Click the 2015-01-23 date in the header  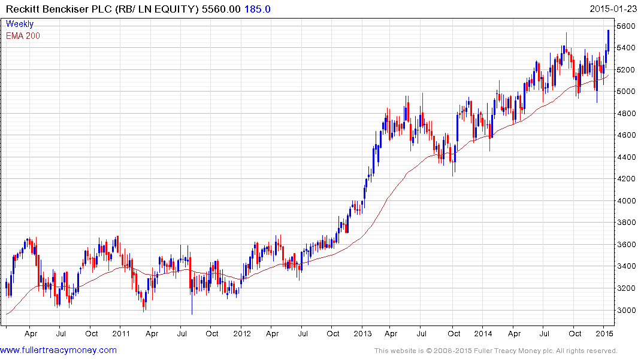click(613, 9)
